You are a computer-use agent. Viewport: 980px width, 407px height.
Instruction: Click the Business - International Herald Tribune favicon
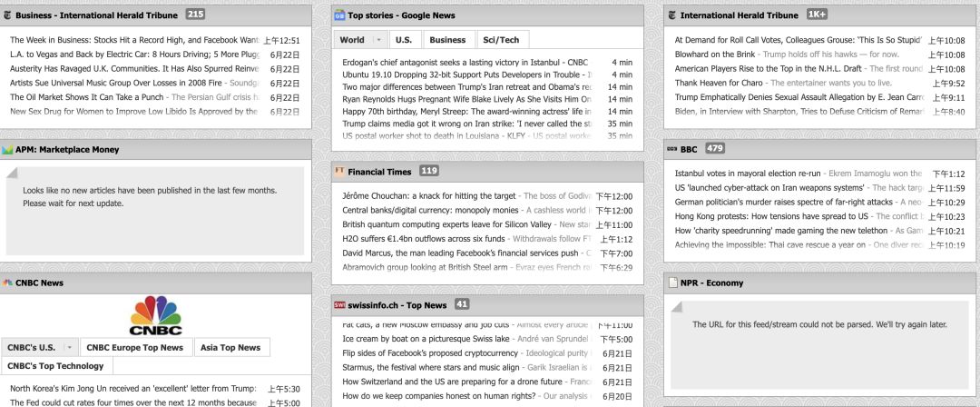[7, 15]
